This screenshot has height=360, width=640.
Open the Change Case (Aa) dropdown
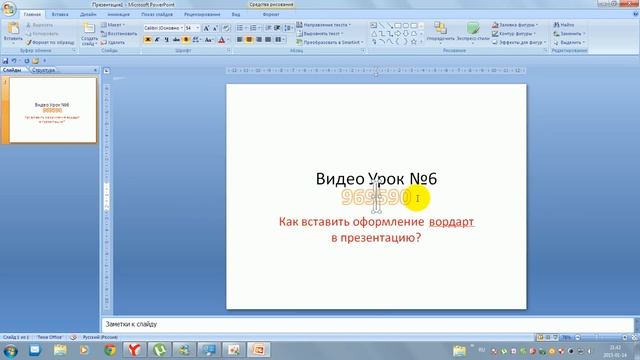[209, 40]
